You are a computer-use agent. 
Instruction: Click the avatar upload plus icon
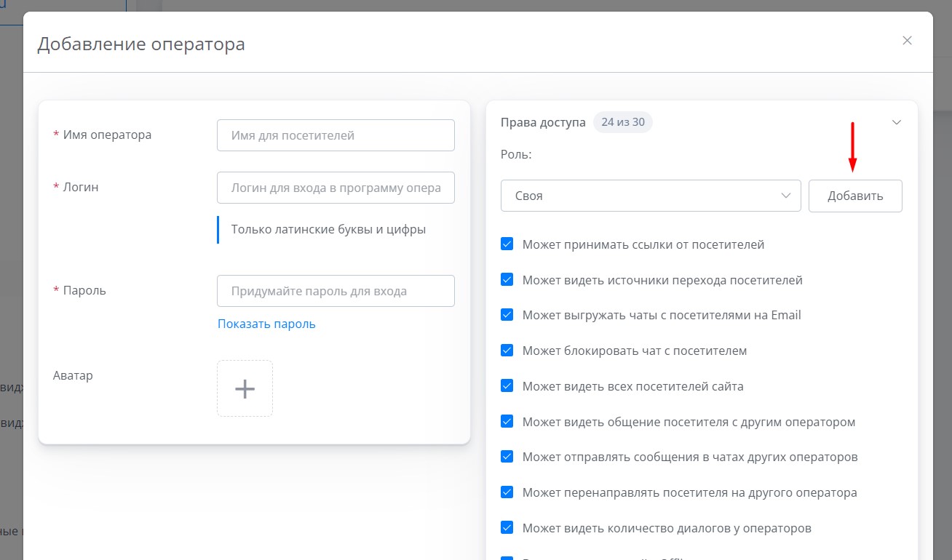(x=245, y=388)
